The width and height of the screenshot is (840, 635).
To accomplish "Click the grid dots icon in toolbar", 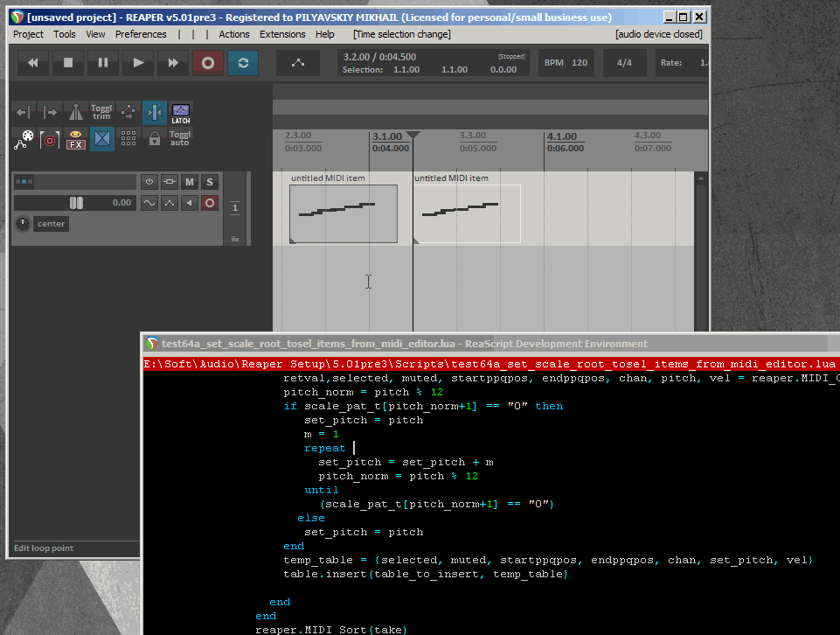I will pos(128,138).
